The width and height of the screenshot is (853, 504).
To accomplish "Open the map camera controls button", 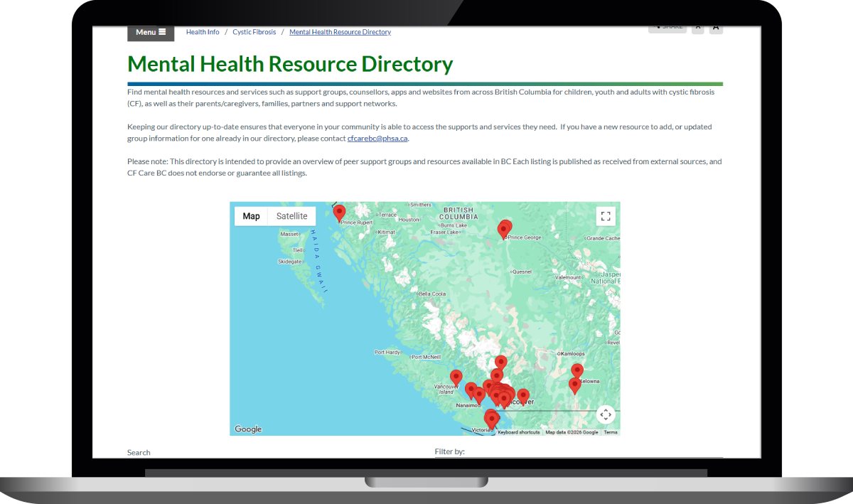I will [605, 414].
